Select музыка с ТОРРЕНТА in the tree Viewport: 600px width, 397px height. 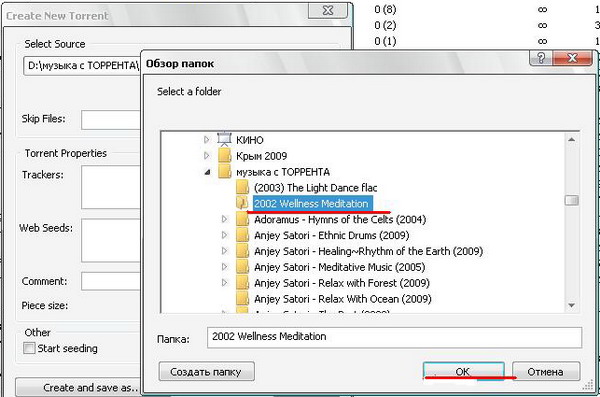pyautogui.click(x=283, y=172)
